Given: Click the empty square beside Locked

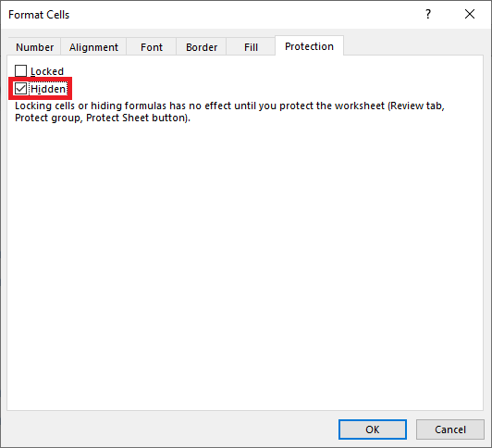Looking at the screenshot, I should point(20,71).
